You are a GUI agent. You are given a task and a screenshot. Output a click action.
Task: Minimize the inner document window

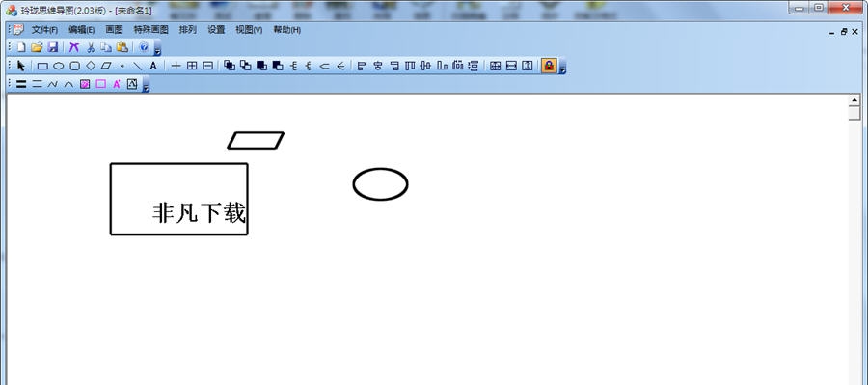tap(832, 32)
